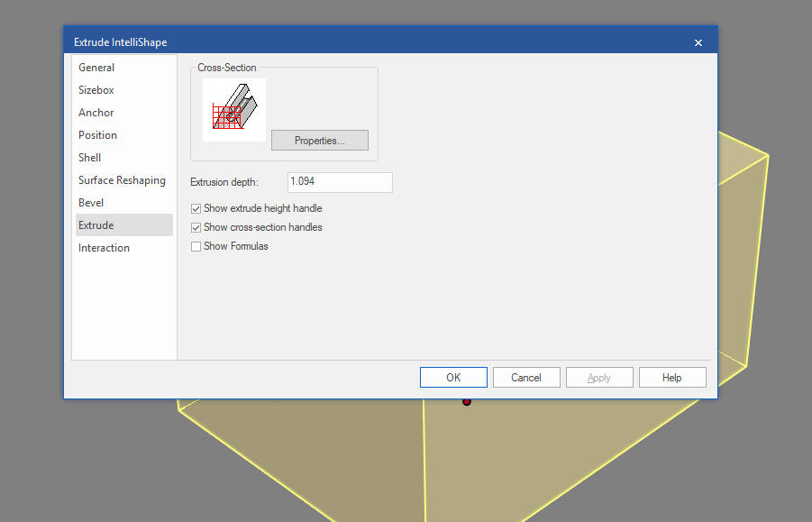Click the red handle below the dialog

pyautogui.click(x=467, y=401)
